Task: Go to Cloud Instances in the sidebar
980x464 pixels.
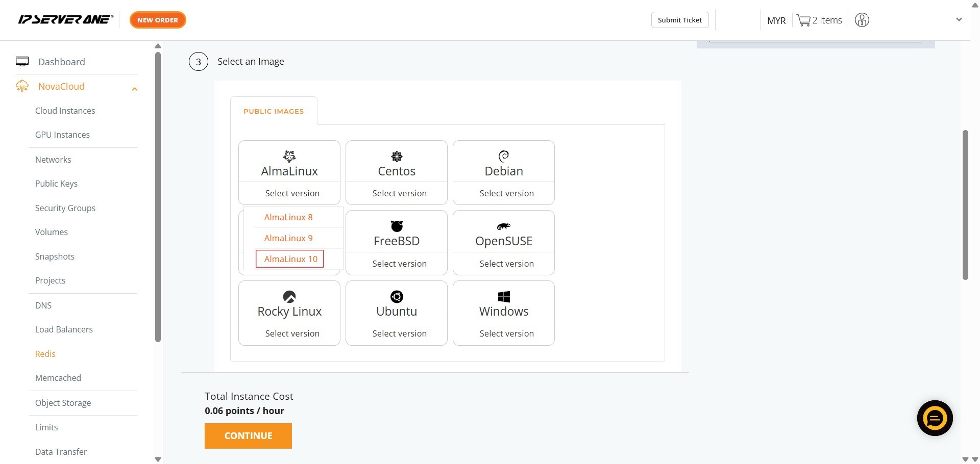Action: tap(65, 111)
